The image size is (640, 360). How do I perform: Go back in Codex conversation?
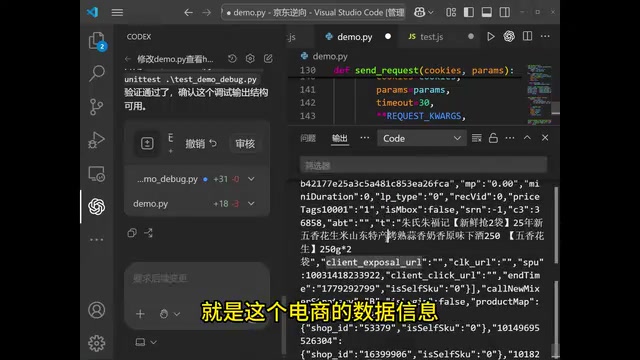pos(128,59)
